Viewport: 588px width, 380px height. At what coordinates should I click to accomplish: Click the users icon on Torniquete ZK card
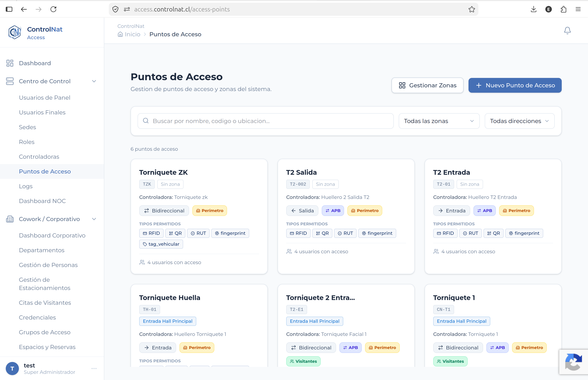(142, 262)
